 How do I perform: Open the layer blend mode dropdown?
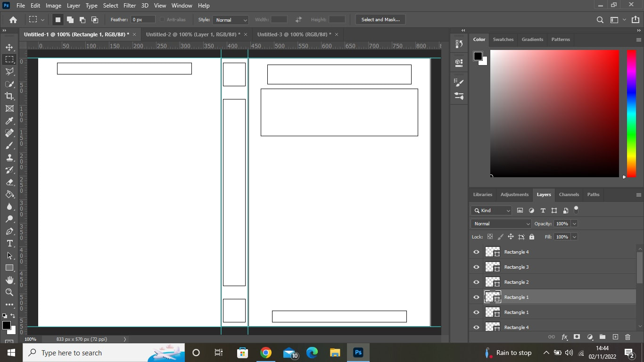pos(501,223)
